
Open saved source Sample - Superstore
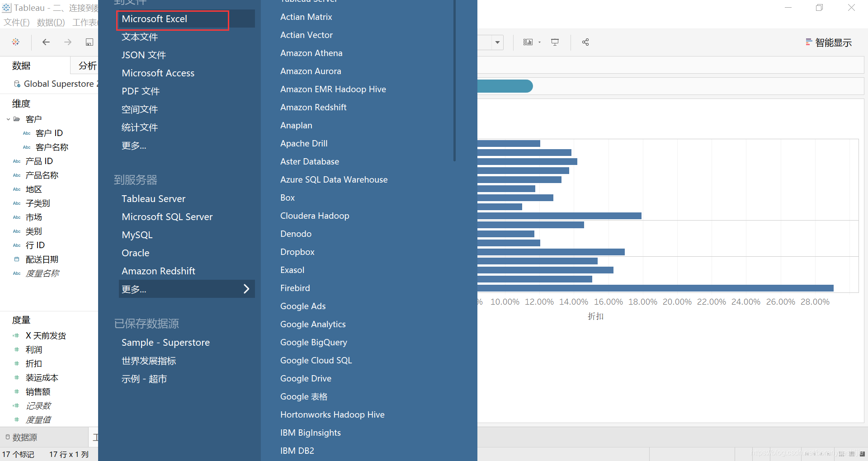165,343
